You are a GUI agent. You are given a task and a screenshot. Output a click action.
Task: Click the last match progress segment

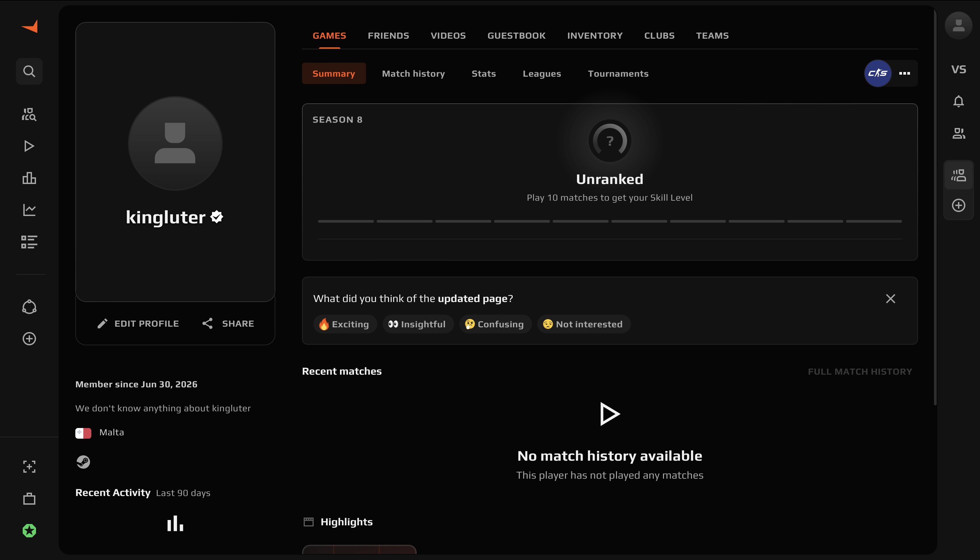coord(873,222)
